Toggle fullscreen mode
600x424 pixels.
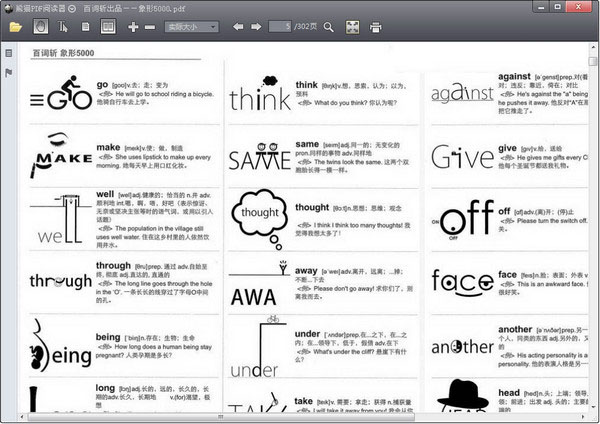[x=353, y=27]
